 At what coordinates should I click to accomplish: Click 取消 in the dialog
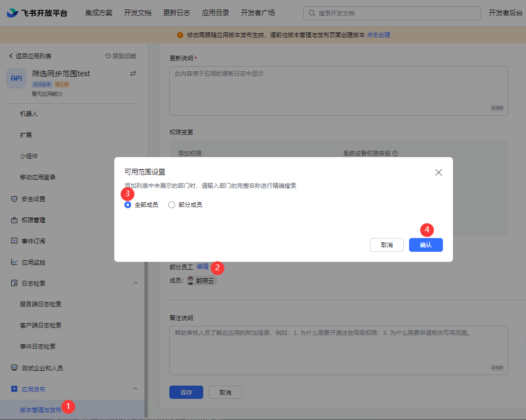[x=386, y=245]
